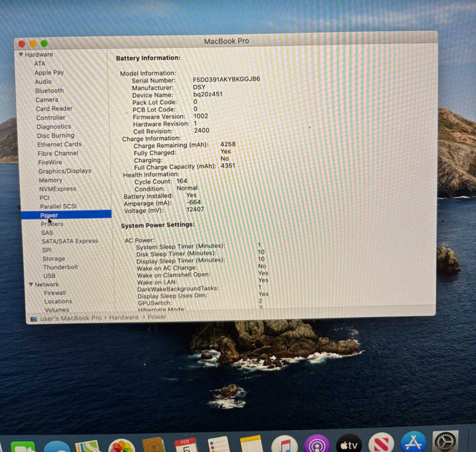Click the computer icon in the path bar
The image size is (476, 452).
click(34, 319)
